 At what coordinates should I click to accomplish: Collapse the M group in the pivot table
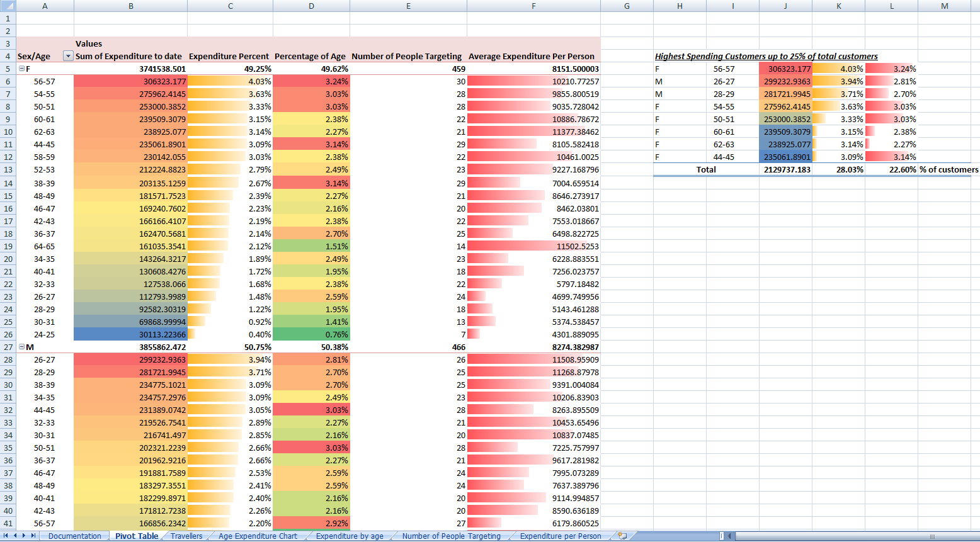click(x=21, y=347)
